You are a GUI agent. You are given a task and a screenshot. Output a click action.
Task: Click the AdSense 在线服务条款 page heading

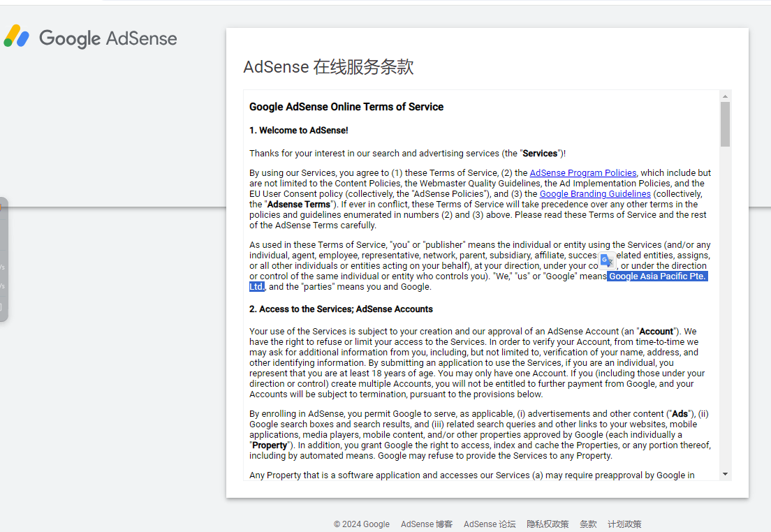(328, 67)
